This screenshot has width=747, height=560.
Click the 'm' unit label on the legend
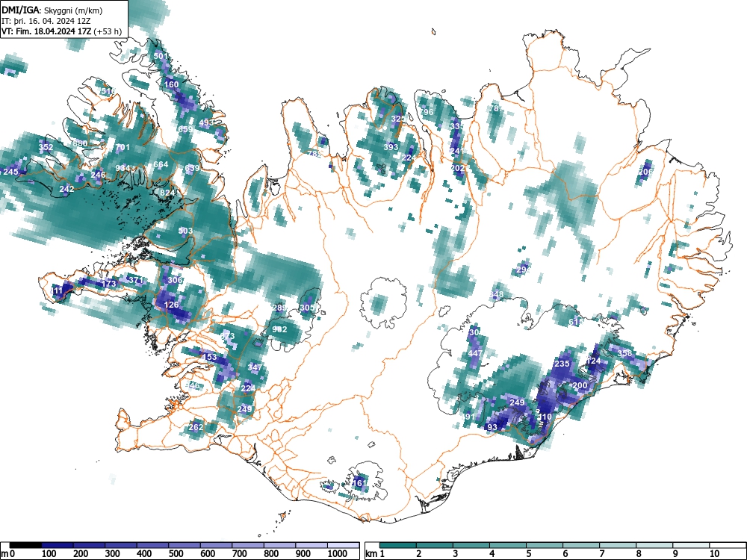coord(4,554)
